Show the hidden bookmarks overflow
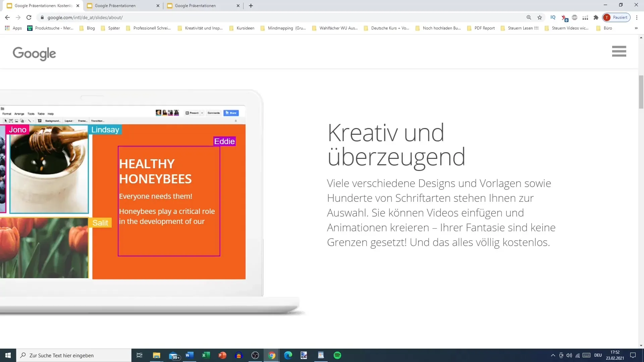Image resolution: width=644 pixels, height=362 pixels. point(636,28)
